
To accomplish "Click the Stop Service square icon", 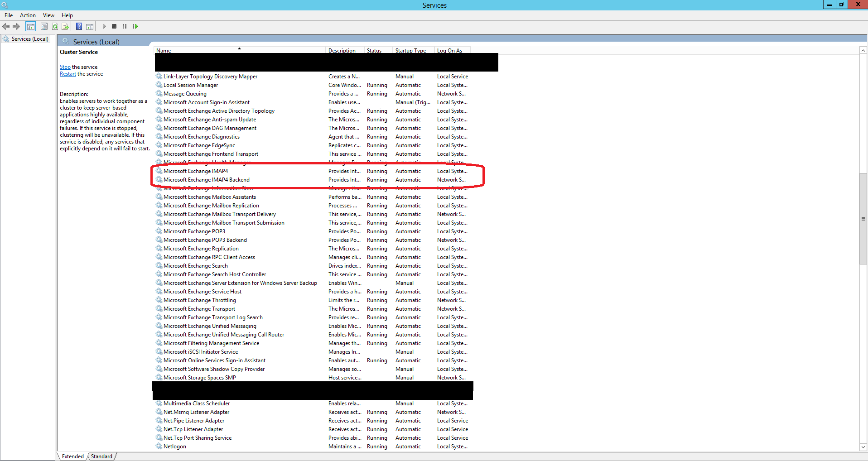I will coord(114,26).
